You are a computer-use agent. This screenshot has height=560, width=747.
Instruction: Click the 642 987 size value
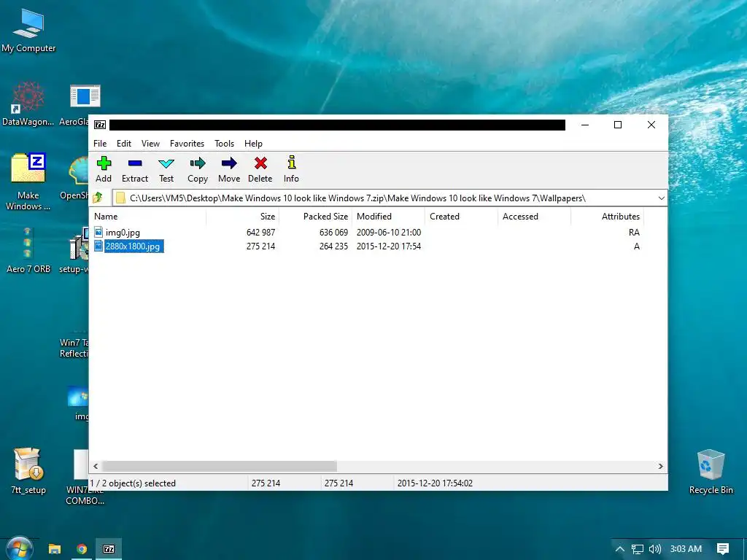[x=260, y=233]
